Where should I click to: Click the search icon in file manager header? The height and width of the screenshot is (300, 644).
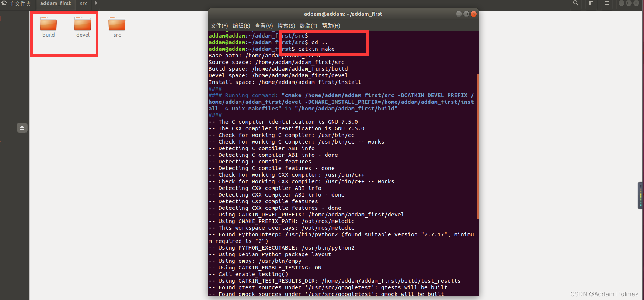click(x=575, y=3)
